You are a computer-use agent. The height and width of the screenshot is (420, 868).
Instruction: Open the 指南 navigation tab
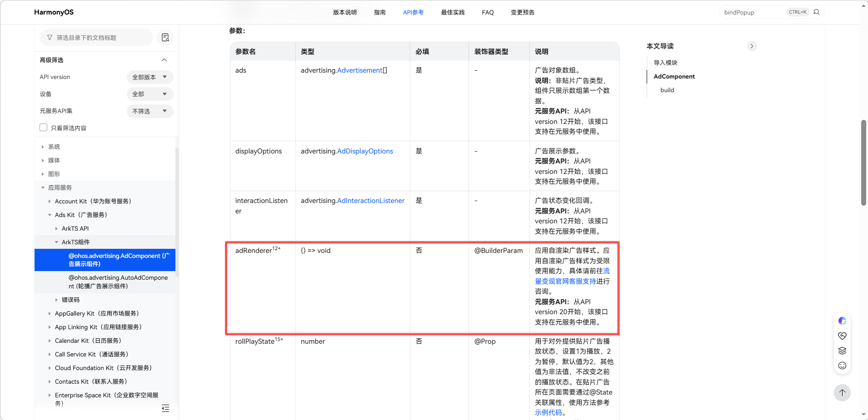[x=379, y=12]
